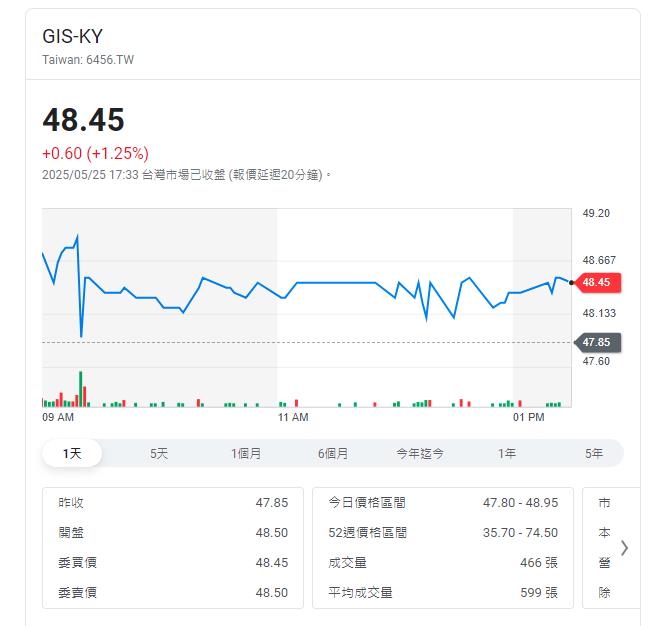
Task: Click the 47.60 y-axis label
Action: click(x=596, y=361)
